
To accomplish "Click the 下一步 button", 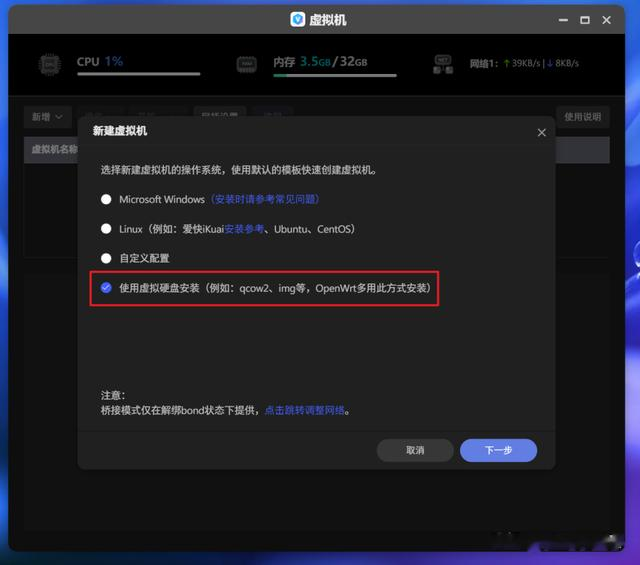I will tap(498, 450).
